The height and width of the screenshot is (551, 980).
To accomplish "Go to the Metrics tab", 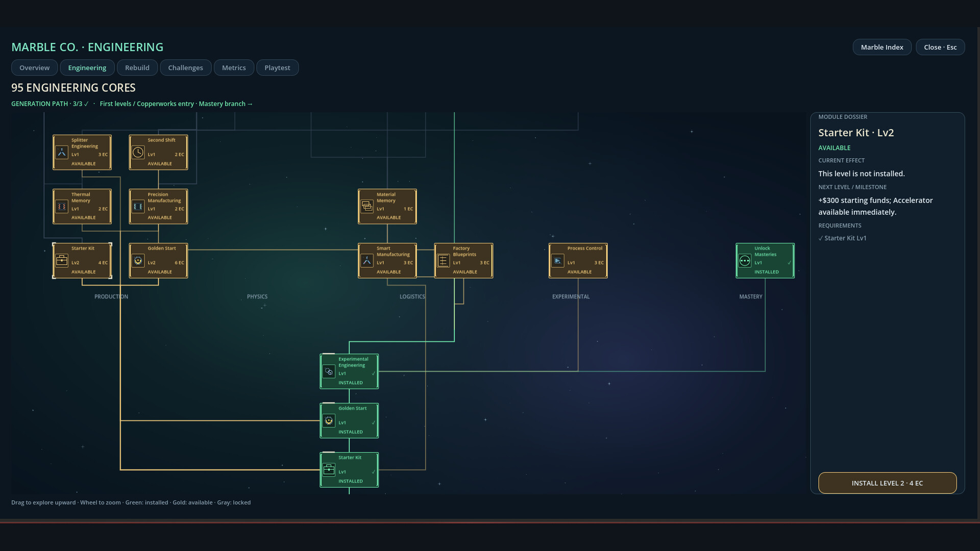I will tap(234, 67).
